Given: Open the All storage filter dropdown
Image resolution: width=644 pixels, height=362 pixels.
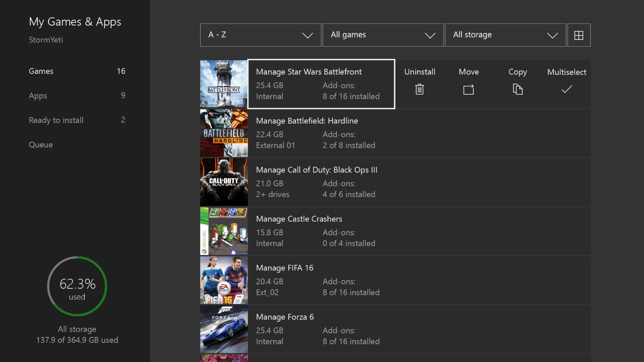Looking at the screenshot, I should tap(505, 35).
